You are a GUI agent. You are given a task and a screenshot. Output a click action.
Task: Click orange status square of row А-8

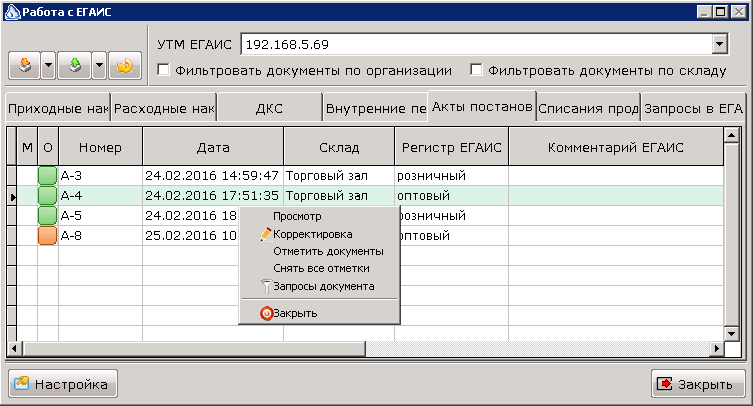pos(48,235)
